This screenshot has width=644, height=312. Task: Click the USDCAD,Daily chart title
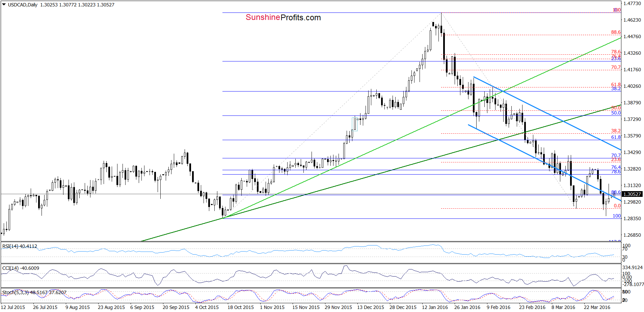click(x=23, y=5)
